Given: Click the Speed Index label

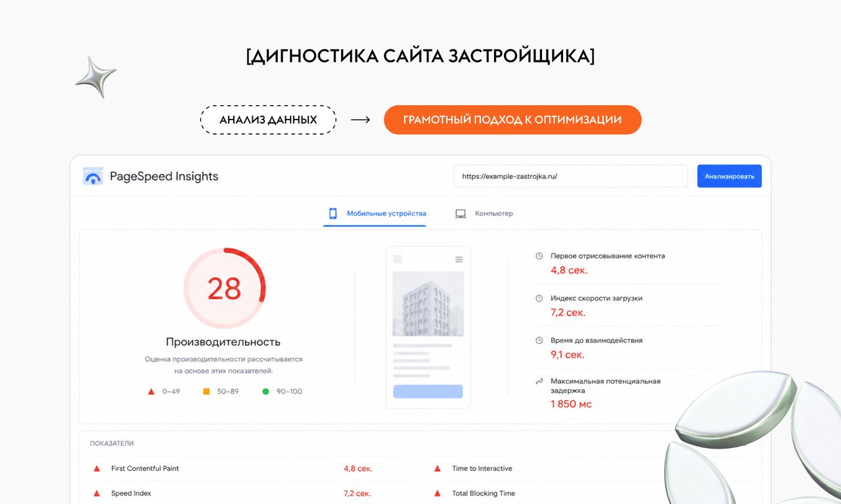Looking at the screenshot, I should click(131, 493).
